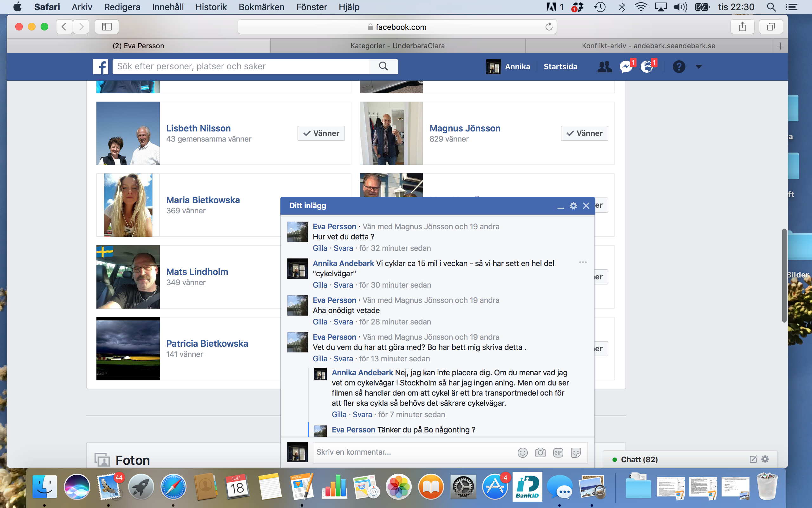
Task: Click Svara on 'Aha onödigt vetade' comment
Action: (343, 322)
